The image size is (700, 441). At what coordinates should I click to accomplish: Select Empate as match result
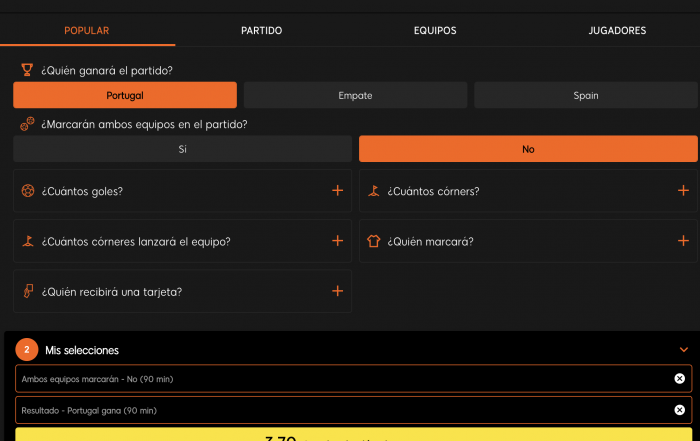point(355,95)
